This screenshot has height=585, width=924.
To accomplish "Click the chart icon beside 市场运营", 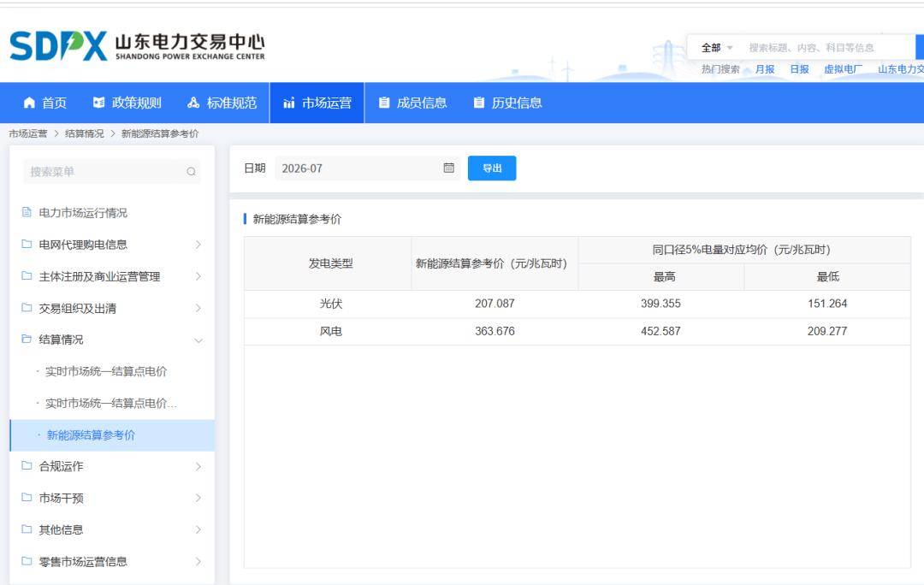I will (x=289, y=103).
